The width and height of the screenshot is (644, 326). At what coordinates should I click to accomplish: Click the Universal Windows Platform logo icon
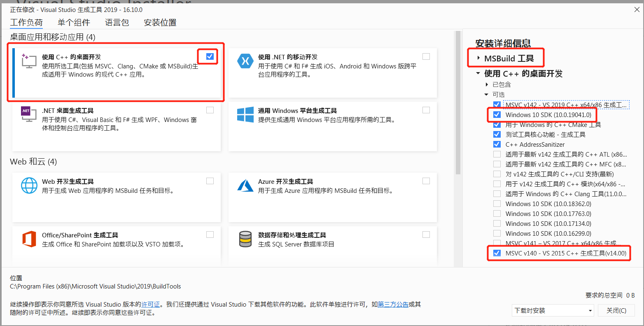tap(245, 115)
